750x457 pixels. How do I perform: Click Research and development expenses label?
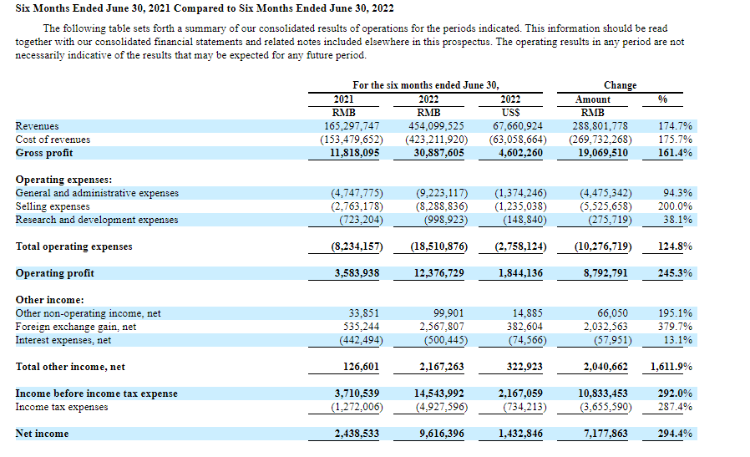(x=97, y=220)
